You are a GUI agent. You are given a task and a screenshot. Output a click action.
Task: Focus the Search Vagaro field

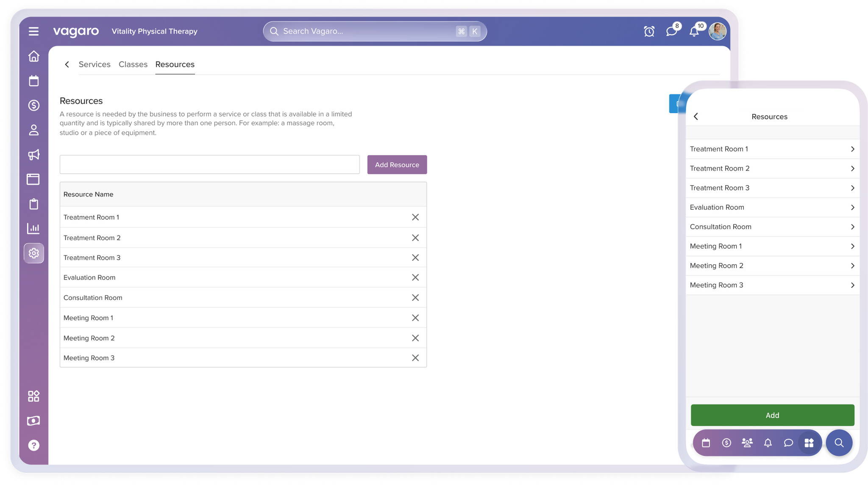point(375,31)
